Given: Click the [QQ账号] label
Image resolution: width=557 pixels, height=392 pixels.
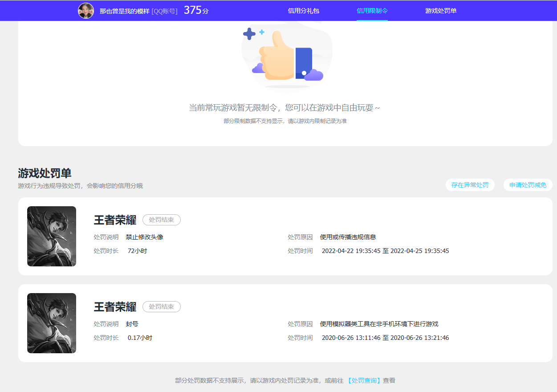Looking at the screenshot, I should coord(164,11).
